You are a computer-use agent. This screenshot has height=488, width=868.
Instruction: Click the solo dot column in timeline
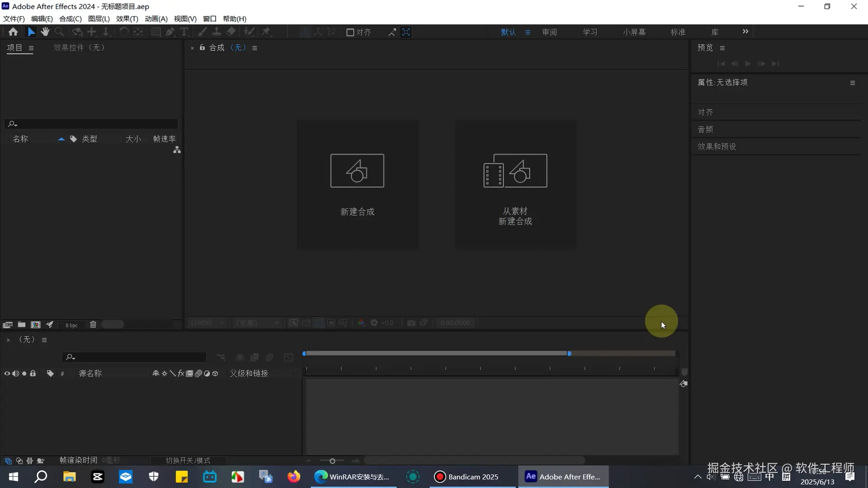[x=24, y=373]
